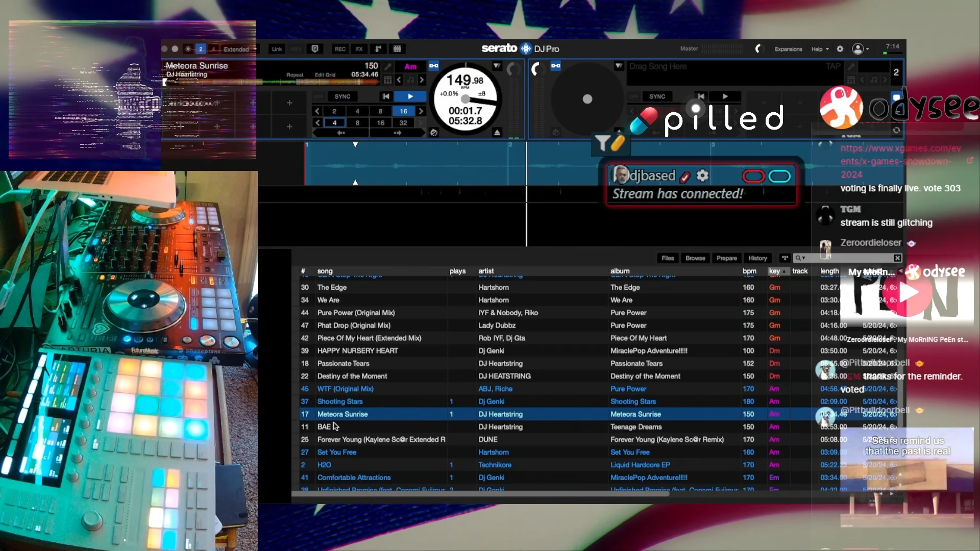Image resolution: width=980 pixels, height=551 pixels.
Task: Toggle sync OFF button on deck 1
Action: [x=319, y=96]
